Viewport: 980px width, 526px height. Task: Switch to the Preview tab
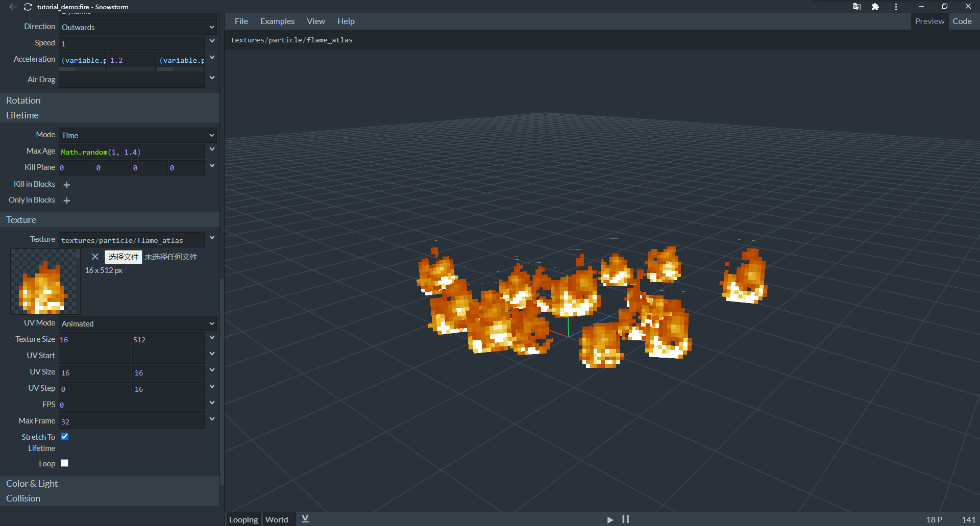point(929,21)
